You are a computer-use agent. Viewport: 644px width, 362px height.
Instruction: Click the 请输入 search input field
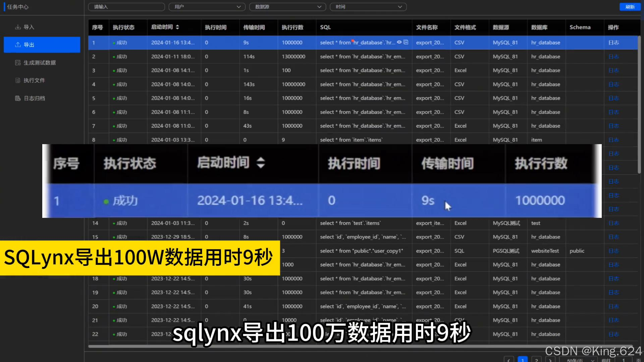pyautogui.click(x=126, y=7)
